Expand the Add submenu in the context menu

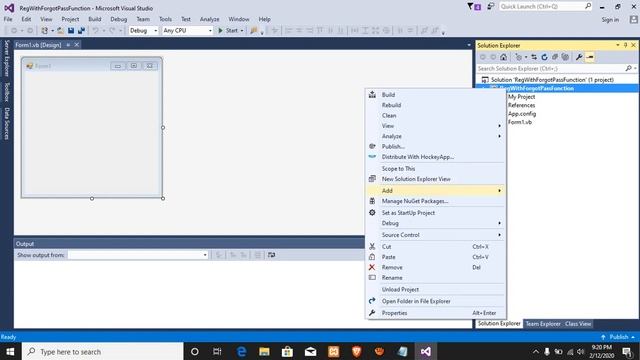(x=436, y=191)
